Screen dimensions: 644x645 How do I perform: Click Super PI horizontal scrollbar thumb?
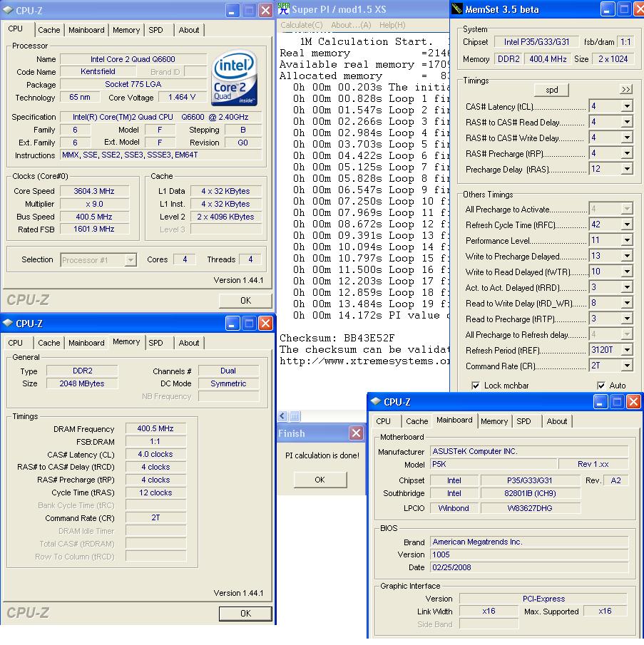[x=295, y=416]
